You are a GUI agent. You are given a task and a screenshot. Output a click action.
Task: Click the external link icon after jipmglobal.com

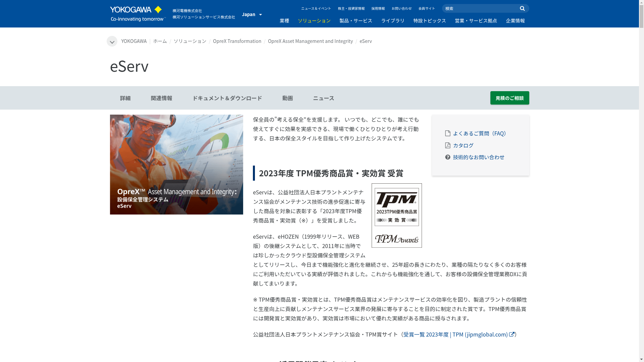512,334
